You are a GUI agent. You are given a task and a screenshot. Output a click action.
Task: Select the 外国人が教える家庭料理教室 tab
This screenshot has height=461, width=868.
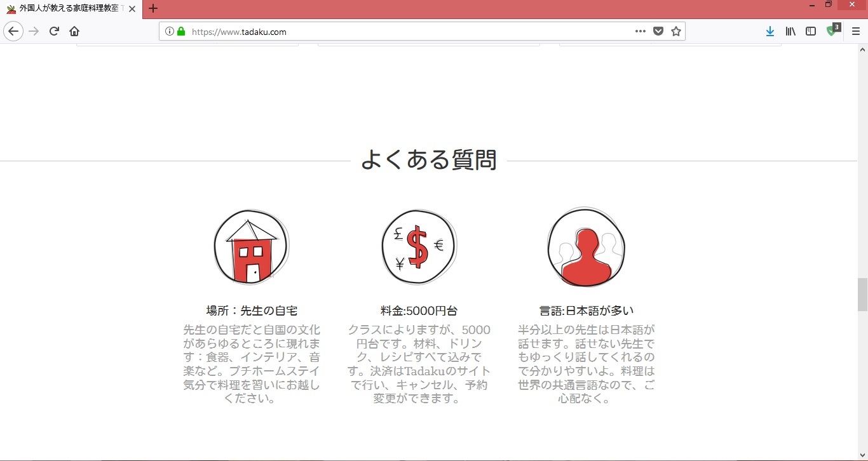point(67,9)
